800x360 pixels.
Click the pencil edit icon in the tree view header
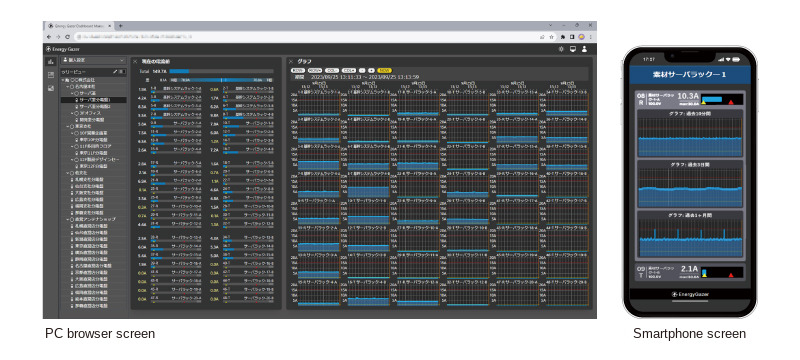115,72
